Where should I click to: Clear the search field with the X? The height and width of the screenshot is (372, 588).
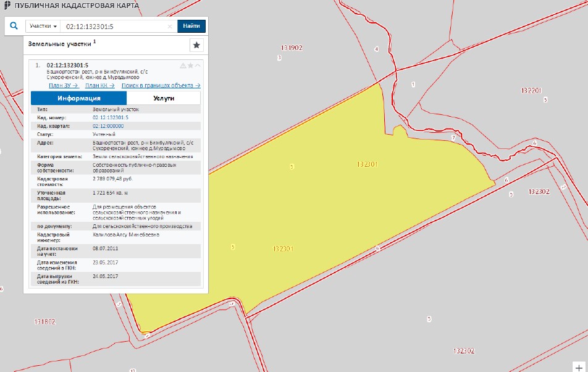click(170, 27)
